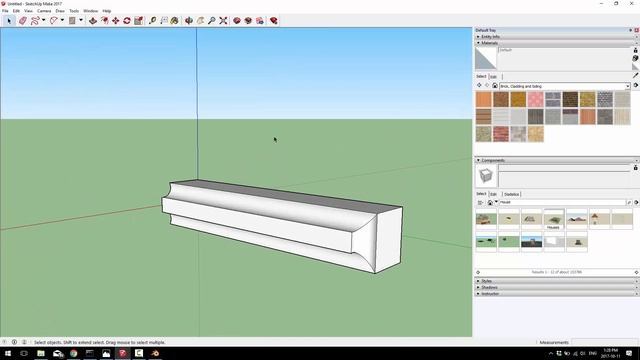Pick the Sample Paint eyedropper in Materials
The height and width of the screenshot is (360, 640).
click(x=636, y=76)
